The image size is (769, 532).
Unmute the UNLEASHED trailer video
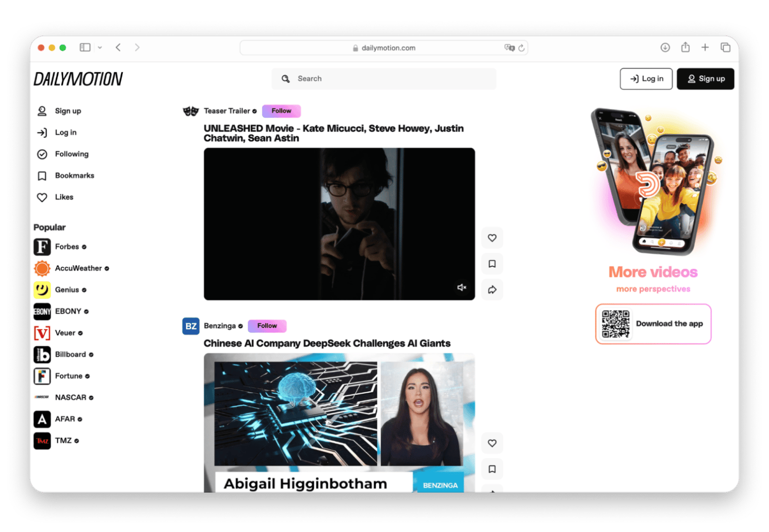tap(461, 287)
